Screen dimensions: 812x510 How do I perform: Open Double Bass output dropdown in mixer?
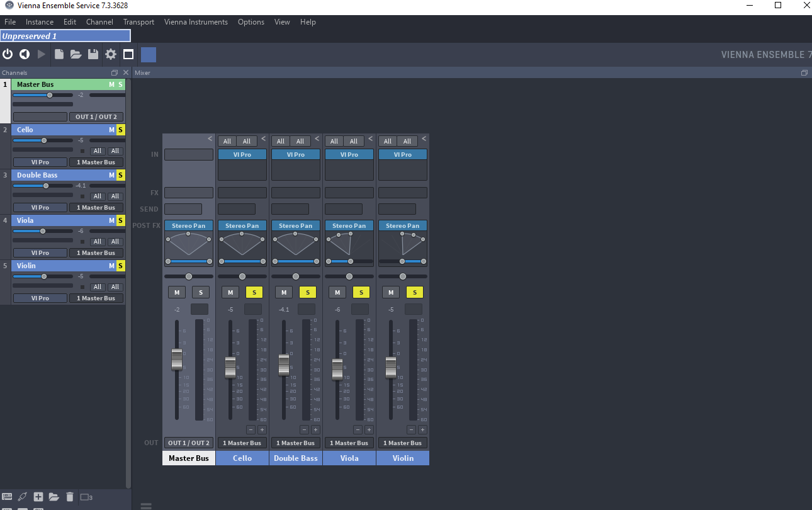coord(296,443)
